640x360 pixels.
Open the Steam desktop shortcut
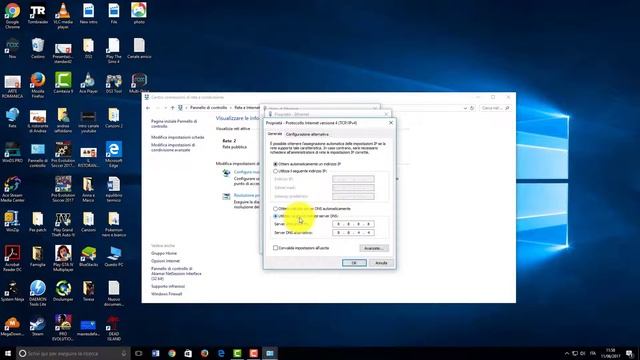click(x=38, y=326)
